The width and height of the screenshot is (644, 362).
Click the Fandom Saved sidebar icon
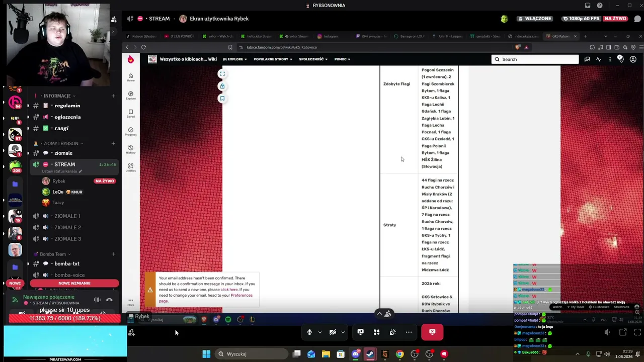click(131, 114)
